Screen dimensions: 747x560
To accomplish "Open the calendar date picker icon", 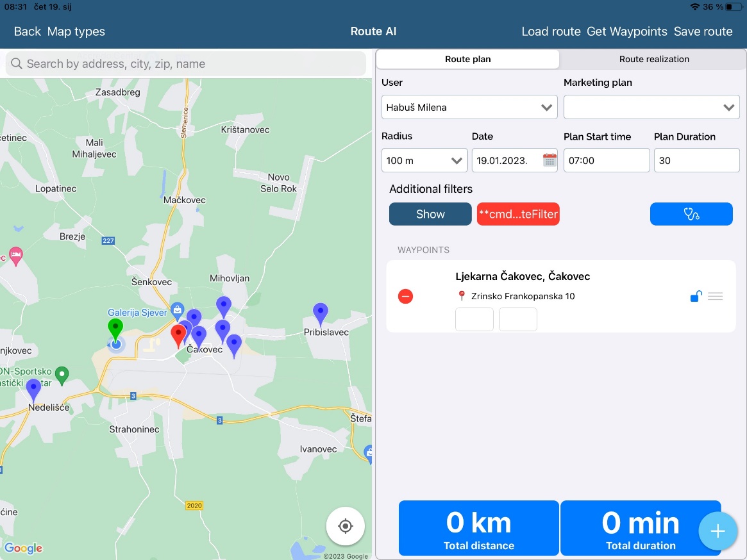I will click(550, 160).
